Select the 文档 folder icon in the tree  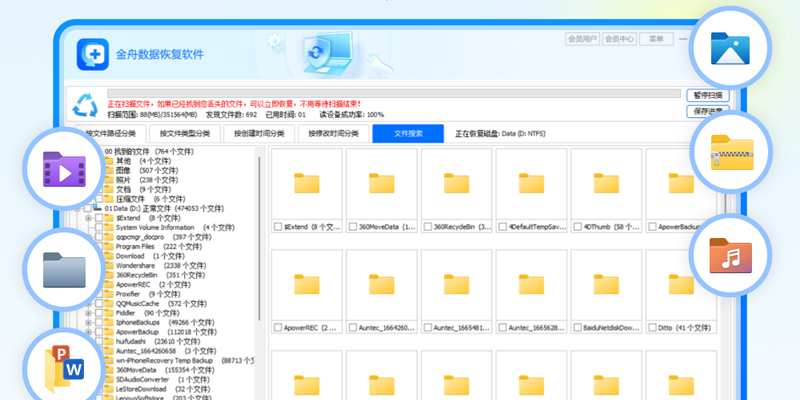coord(109,189)
